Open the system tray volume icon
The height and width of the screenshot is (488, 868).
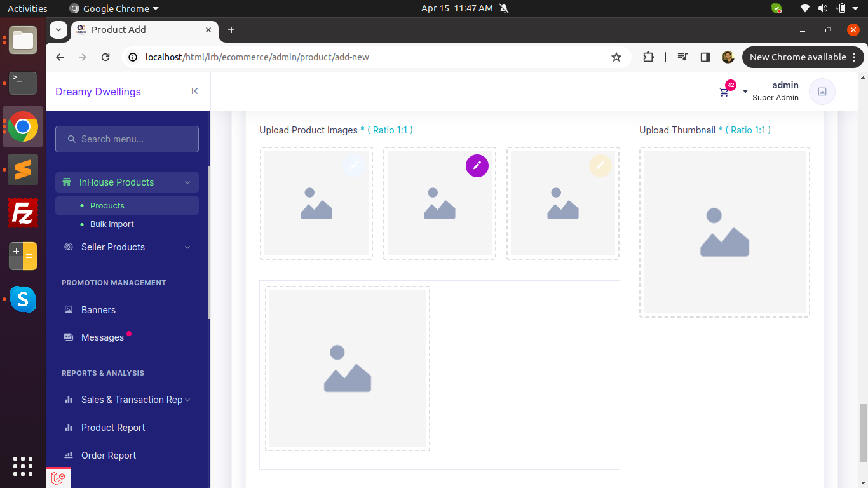(x=823, y=8)
